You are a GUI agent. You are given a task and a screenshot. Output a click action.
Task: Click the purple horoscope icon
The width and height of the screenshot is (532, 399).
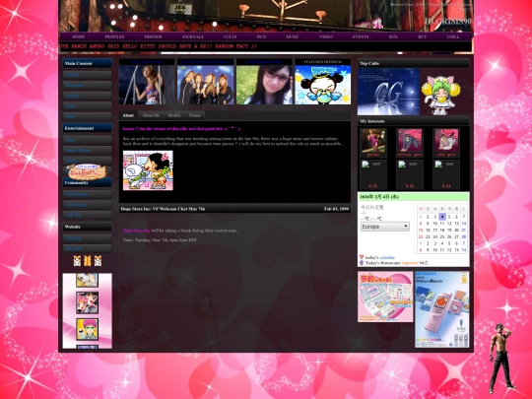click(362, 263)
